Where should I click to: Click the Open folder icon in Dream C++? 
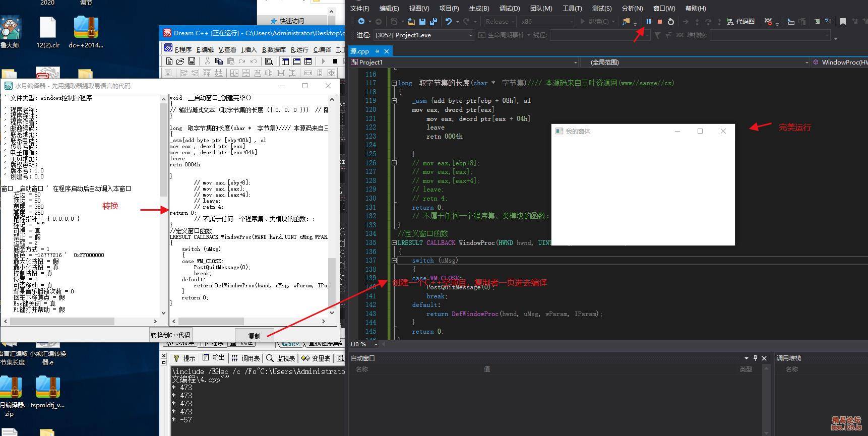180,61
